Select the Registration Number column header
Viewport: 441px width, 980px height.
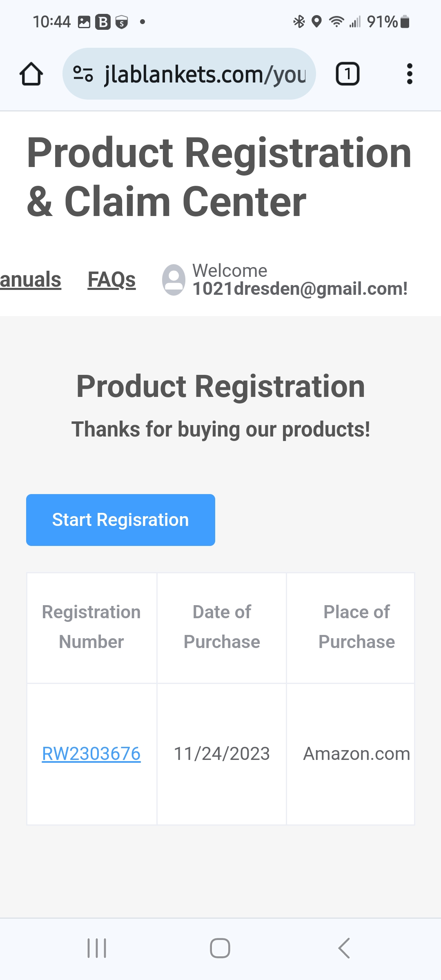click(x=91, y=627)
